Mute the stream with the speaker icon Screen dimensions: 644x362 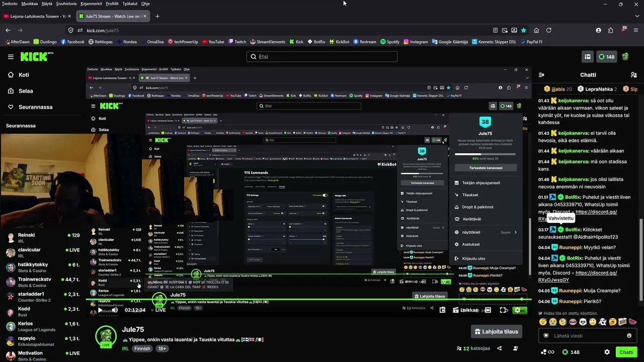(115, 310)
